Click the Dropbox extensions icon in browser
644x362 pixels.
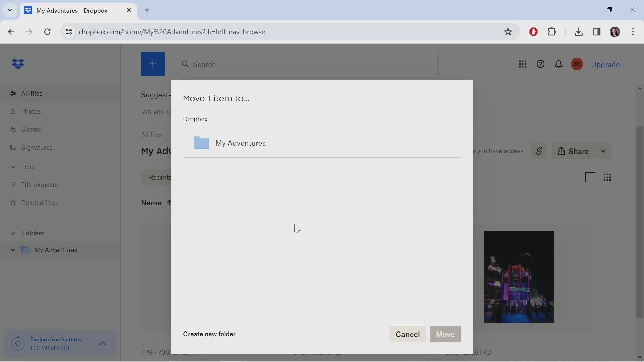(x=553, y=32)
